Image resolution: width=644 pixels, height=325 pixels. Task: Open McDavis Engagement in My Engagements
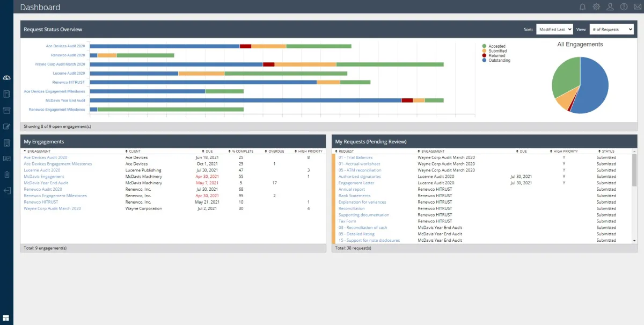tap(44, 177)
